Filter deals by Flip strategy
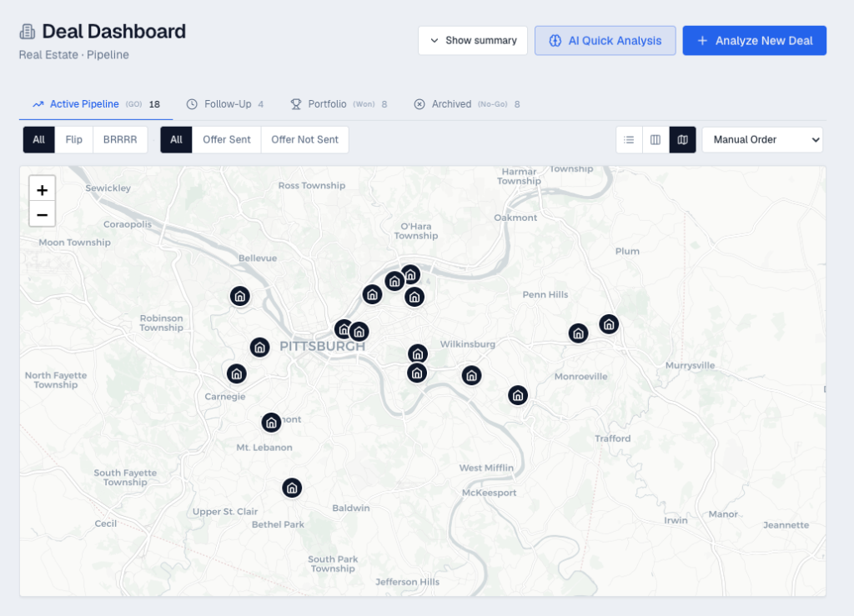The height and width of the screenshot is (616, 854). 74,140
